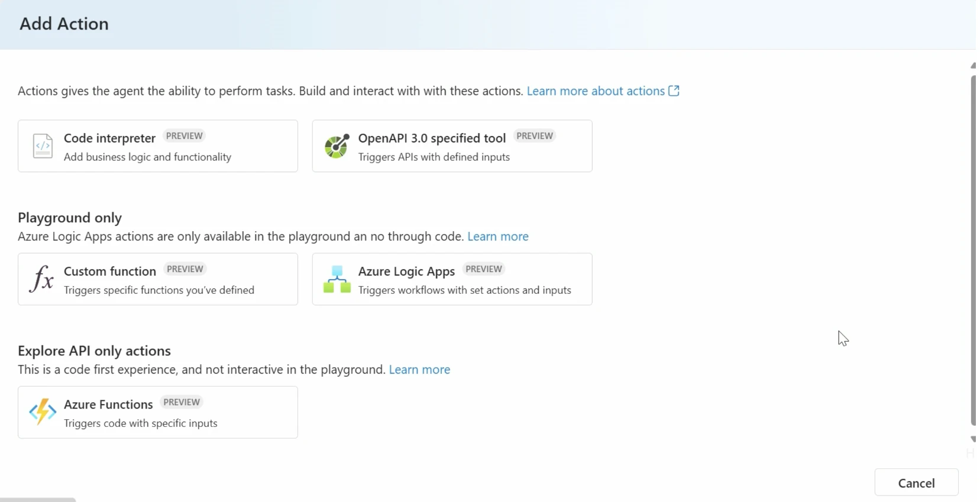Image resolution: width=980 pixels, height=502 pixels.
Task: Click the Azure Functions lightning bolt icon
Action: coord(43,412)
